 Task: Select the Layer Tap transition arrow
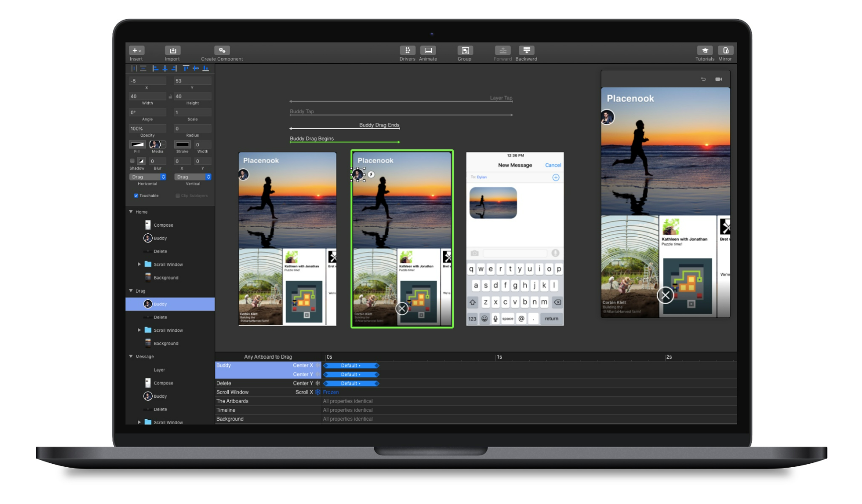click(401, 101)
